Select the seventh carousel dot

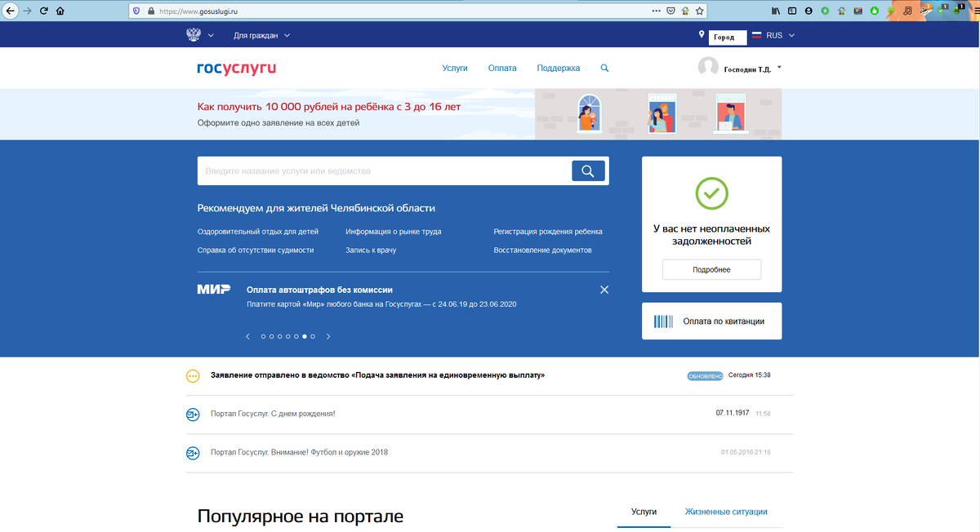(x=313, y=336)
